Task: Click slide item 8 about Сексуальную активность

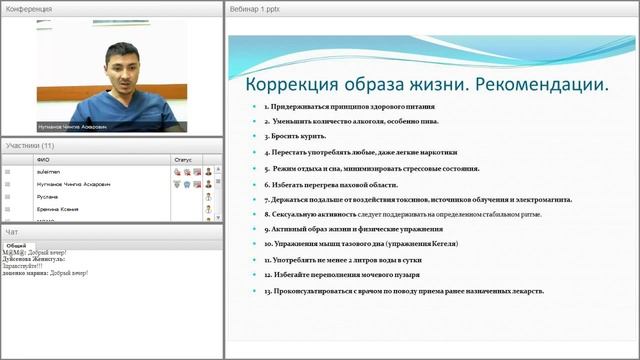Action: pyautogui.click(x=403, y=214)
